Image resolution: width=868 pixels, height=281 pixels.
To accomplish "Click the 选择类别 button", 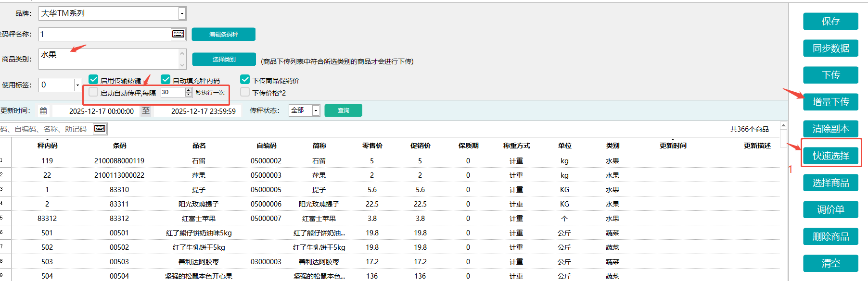I will point(224,59).
